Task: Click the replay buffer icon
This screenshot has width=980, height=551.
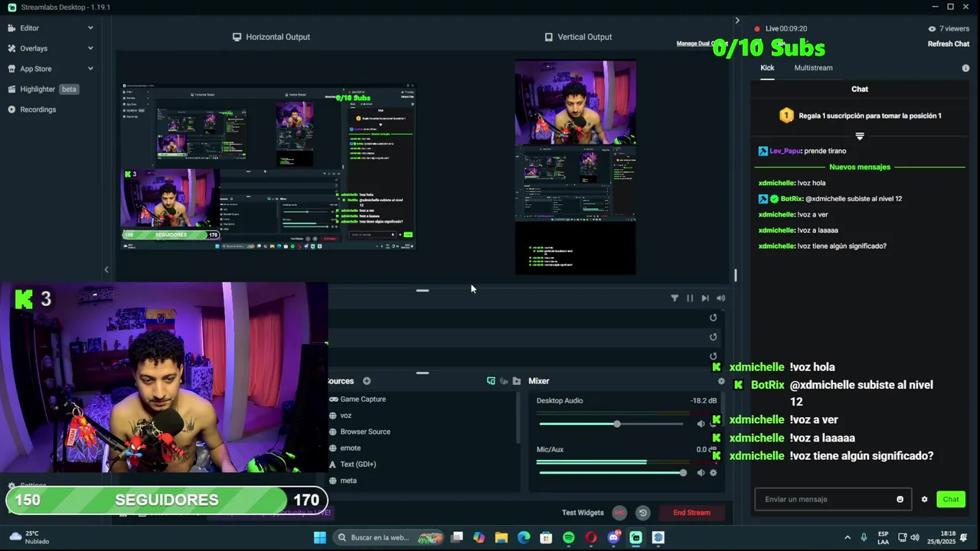Action: coord(642,513)
